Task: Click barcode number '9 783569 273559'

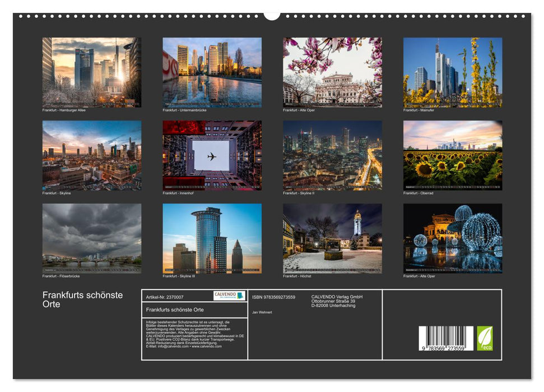Action: [443, 349]
